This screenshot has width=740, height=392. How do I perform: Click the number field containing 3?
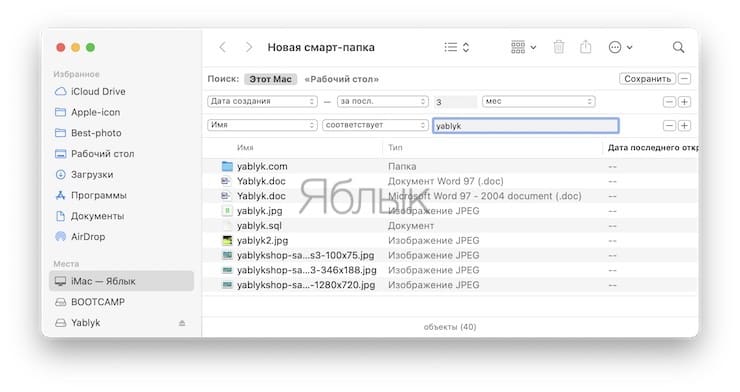pos(455,102)
